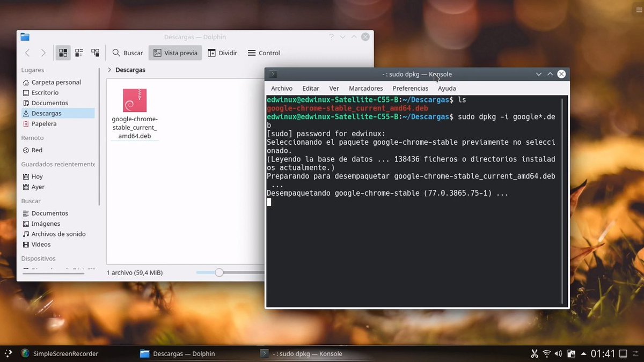Image resolution: width=644 pixels, height=362 pixels.
Task: Minimize the Konsole window
Action: point(539,75)
